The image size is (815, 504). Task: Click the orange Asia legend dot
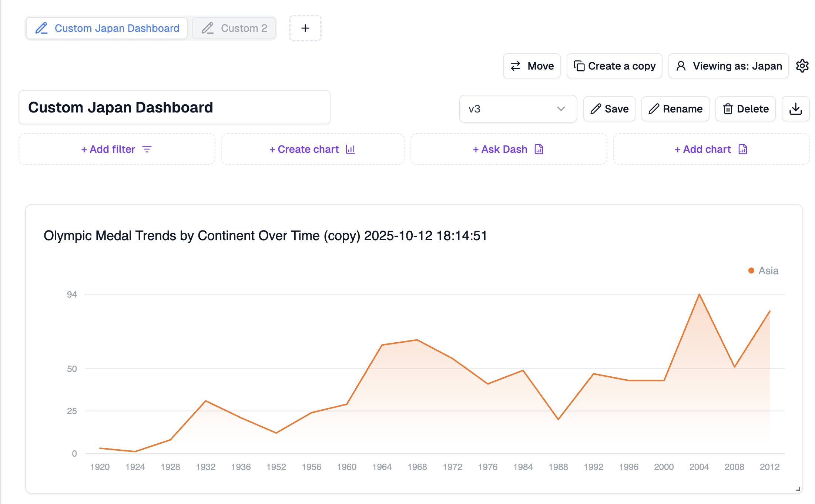(751, 271)
